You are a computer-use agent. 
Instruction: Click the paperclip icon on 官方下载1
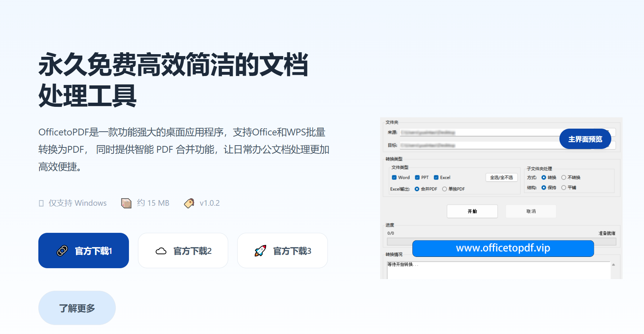coord(62,251)
